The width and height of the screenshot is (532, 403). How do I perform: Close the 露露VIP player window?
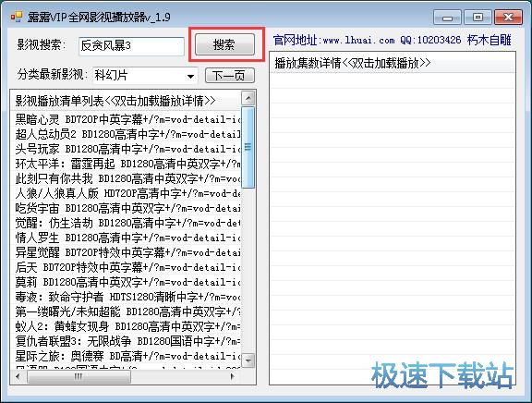pyautogui.click(x=508, y=17)
